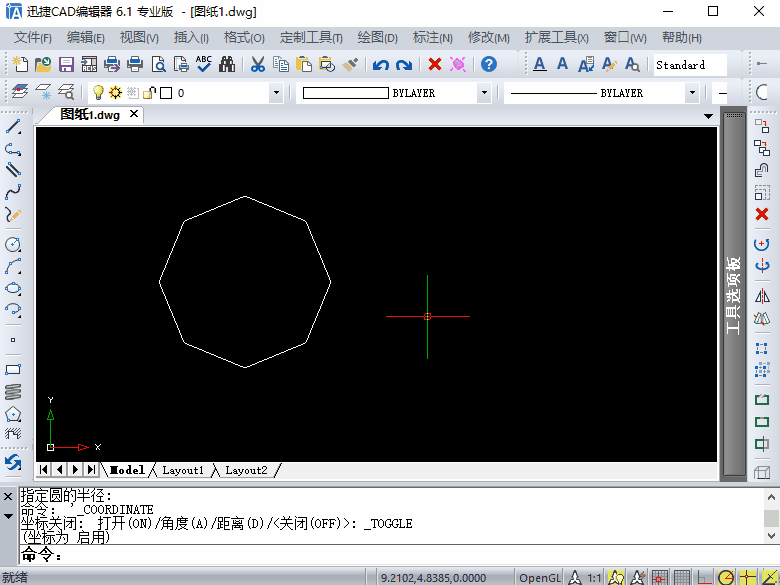This screenshot has width=780, height=585.
Task: Open the 视图(V) menu
Action: click(139, 38)
